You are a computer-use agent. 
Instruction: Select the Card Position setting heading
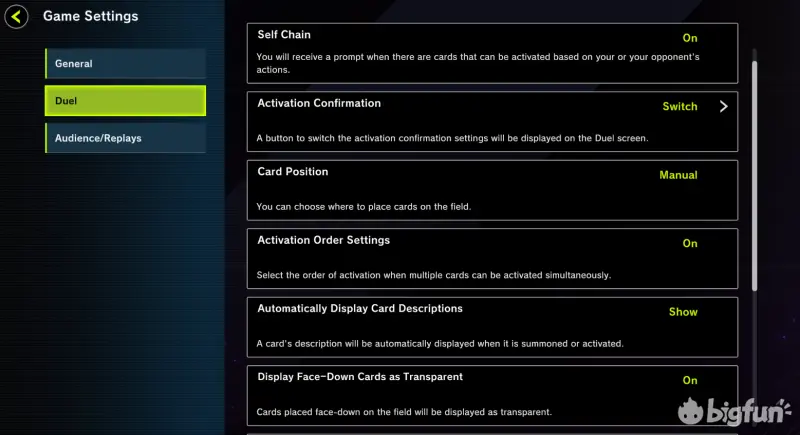(x=292, y=171)
